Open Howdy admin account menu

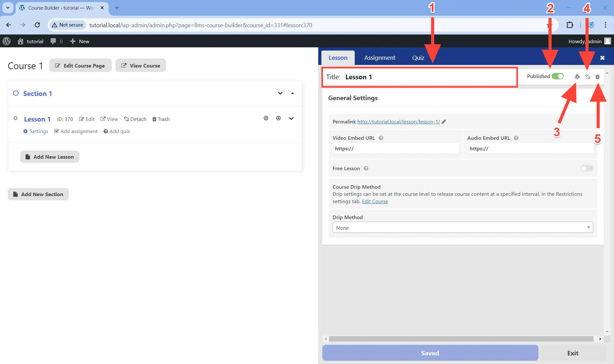pos(589,41)
